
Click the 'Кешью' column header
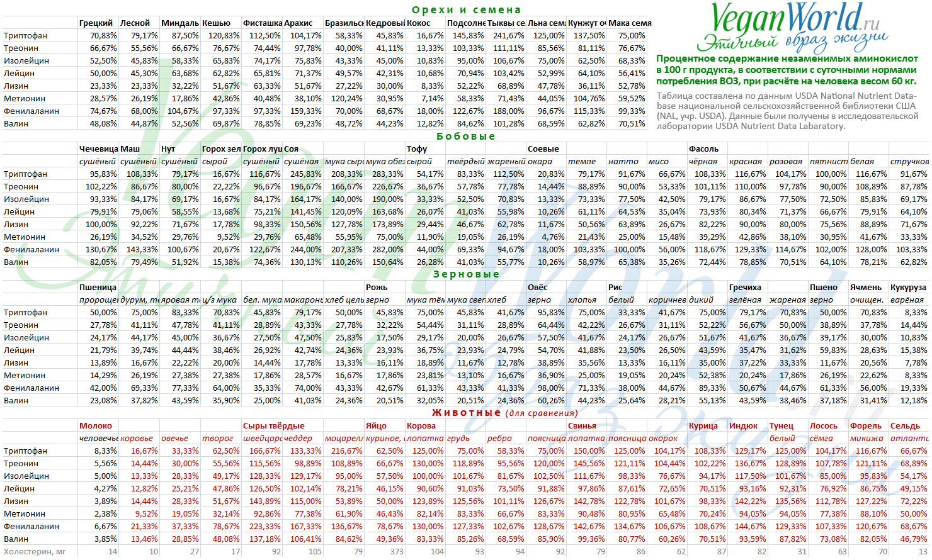coord(216,23)
